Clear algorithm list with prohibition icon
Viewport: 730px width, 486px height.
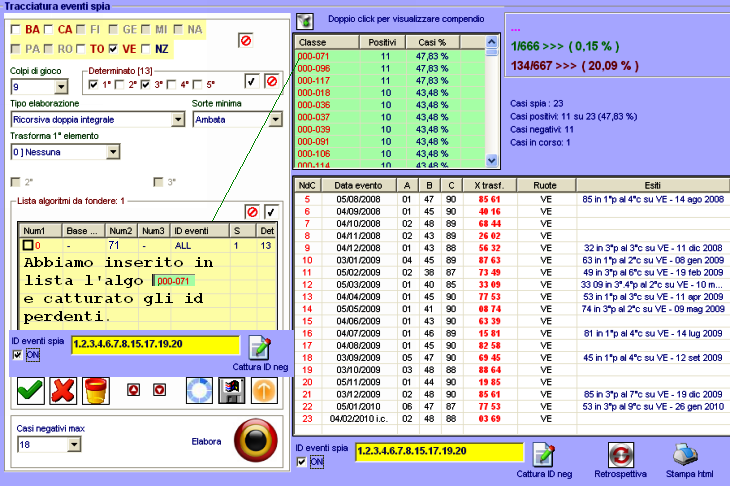(252, 212)
